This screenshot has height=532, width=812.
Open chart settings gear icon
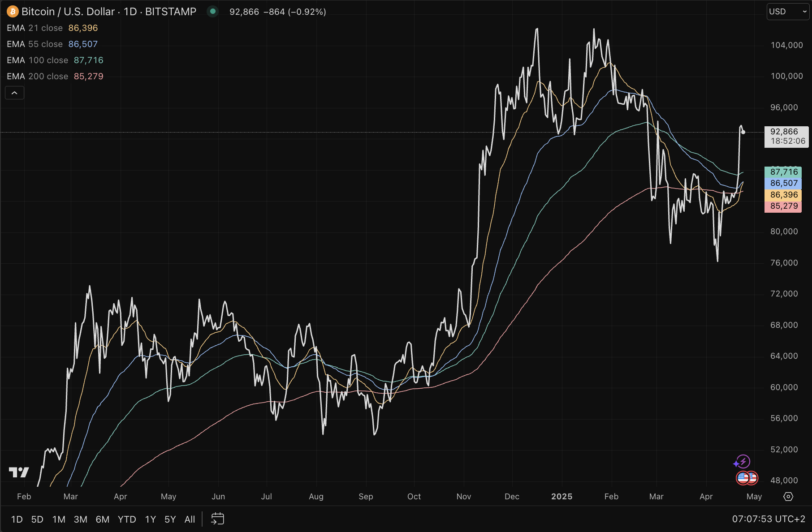point(788,497)
